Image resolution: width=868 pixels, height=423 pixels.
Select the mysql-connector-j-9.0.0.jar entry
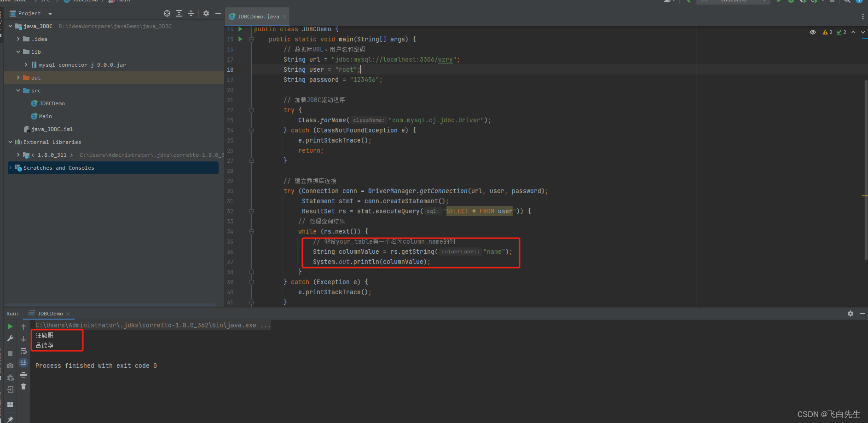82,65
